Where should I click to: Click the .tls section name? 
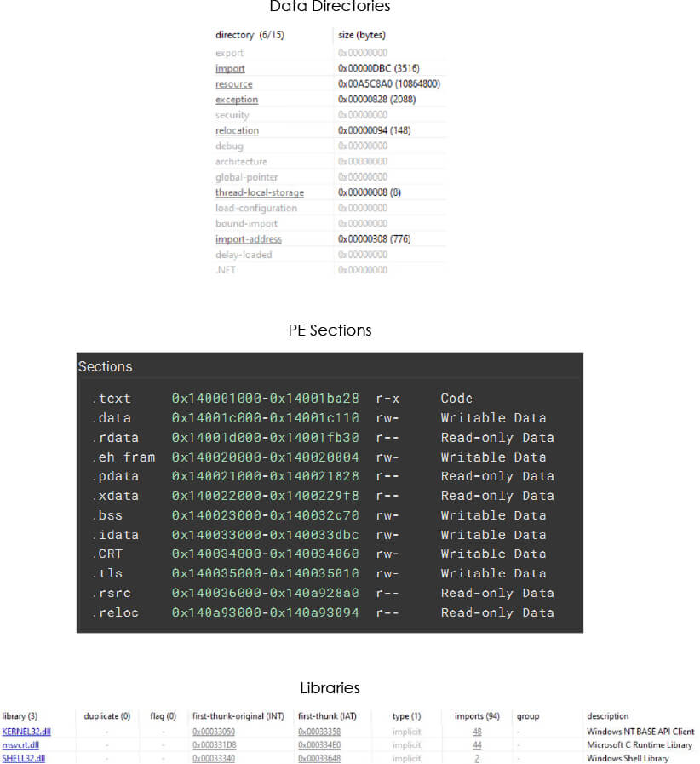pos(107,573)
